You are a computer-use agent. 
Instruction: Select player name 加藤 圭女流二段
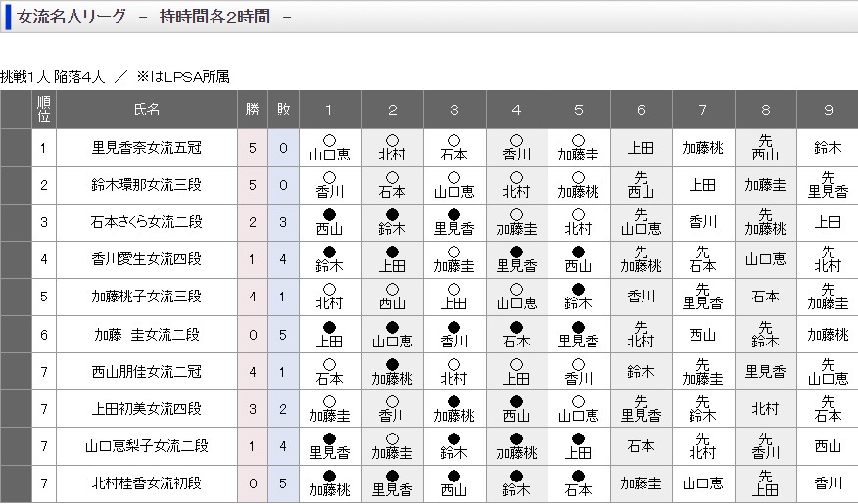147,335
